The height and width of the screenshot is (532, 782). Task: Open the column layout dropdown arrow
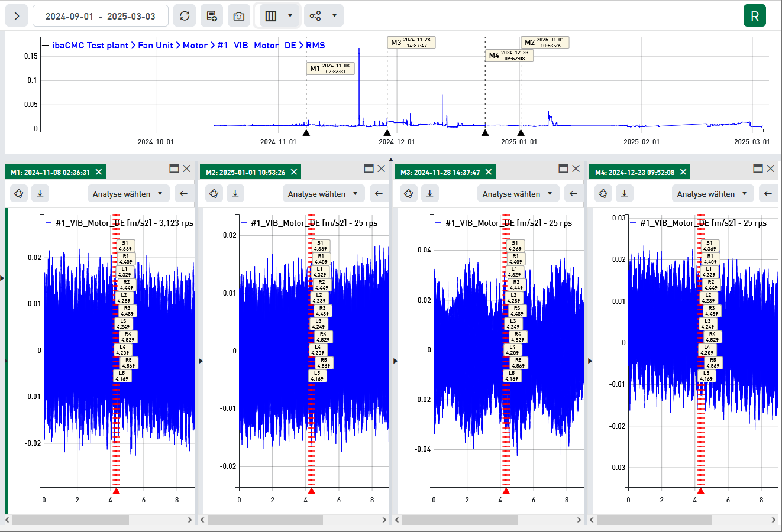pyautogui.click(x=290, y=15)
